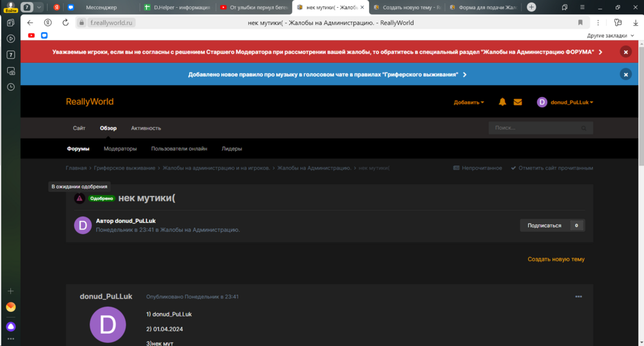
Task: Open forum messages envelope icon
Action: (x=518, y=102)
